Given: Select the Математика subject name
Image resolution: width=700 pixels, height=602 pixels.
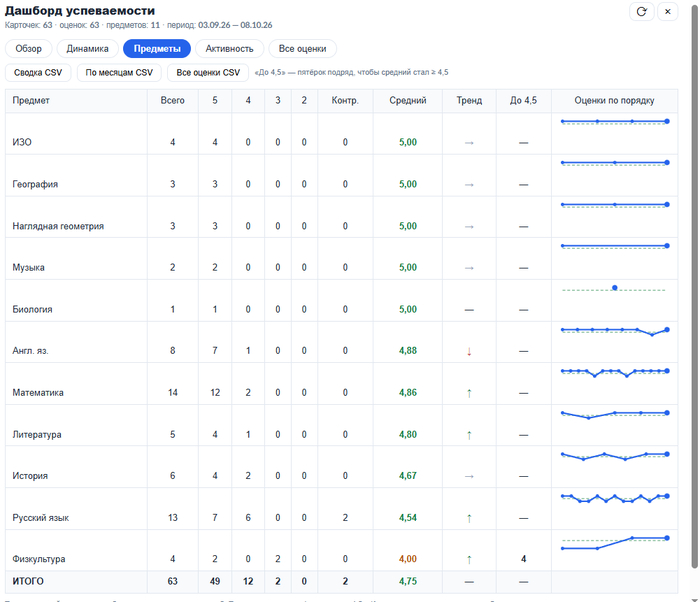Looking at the screenshot, I should (38, 393).
